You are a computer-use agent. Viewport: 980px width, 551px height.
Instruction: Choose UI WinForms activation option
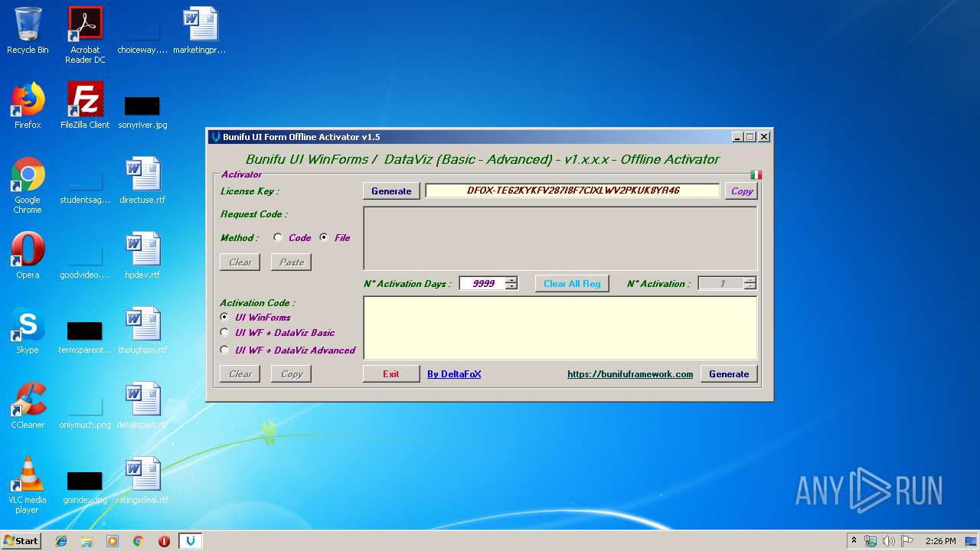(224, 317)
